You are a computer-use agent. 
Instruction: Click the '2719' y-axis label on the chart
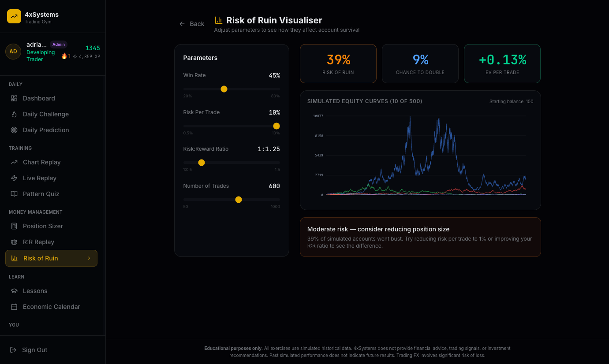319,175
